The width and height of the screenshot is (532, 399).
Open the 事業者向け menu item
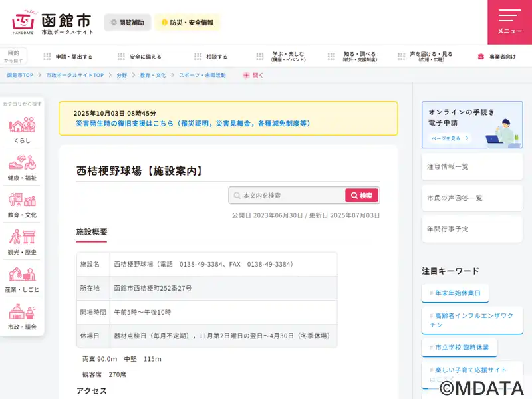tap(496, 57)
